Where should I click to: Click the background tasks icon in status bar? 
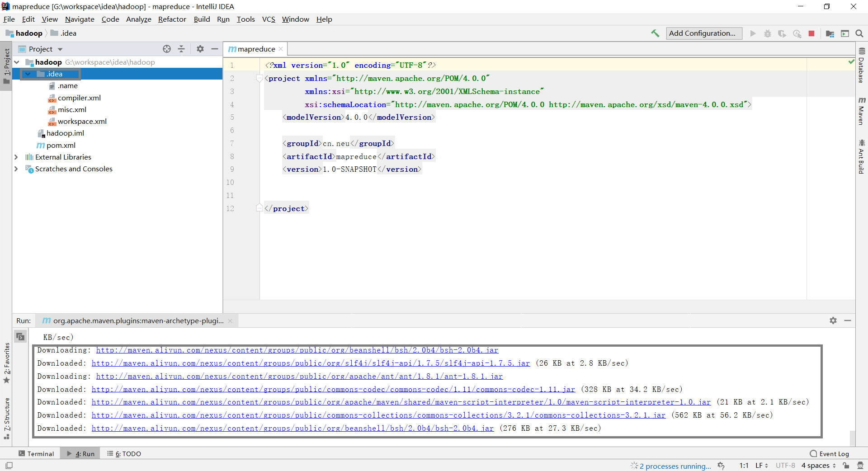pos(721,466)
